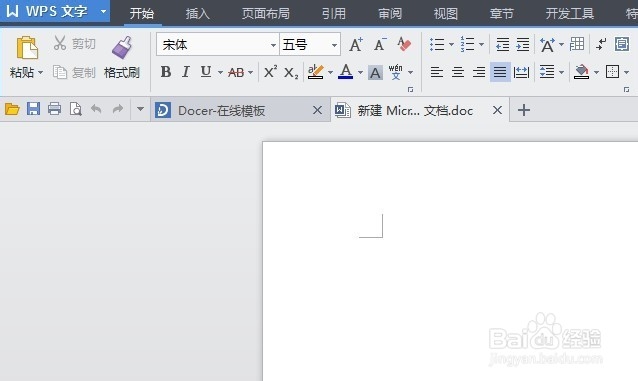
Task: Click the borders icon
Action: point(612,72)
